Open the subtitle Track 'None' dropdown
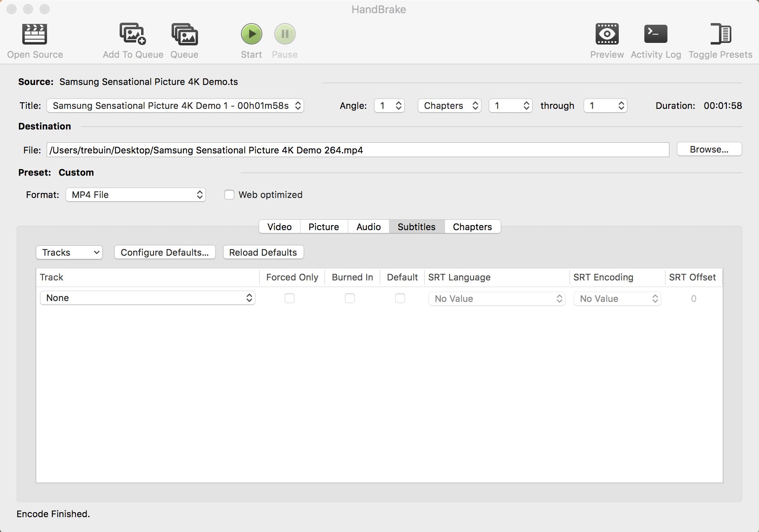Viewport: 759px width, 532px height. (x=148, y=298)
